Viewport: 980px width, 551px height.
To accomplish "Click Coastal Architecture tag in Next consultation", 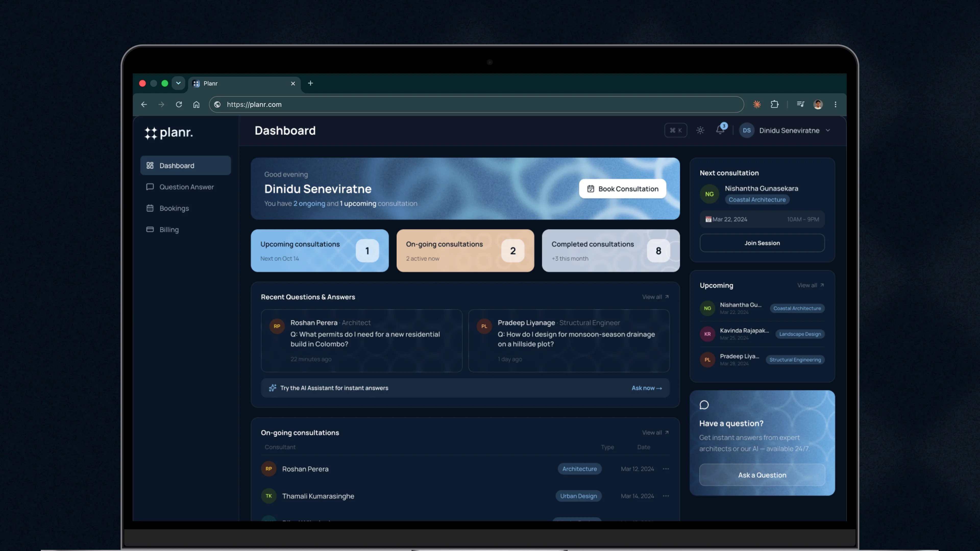I will (x=757, y=200).
